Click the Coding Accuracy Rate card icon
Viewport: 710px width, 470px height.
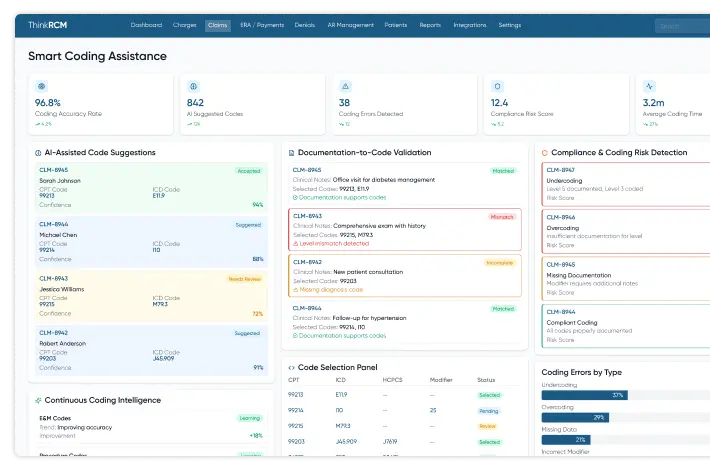click(41, 87)
